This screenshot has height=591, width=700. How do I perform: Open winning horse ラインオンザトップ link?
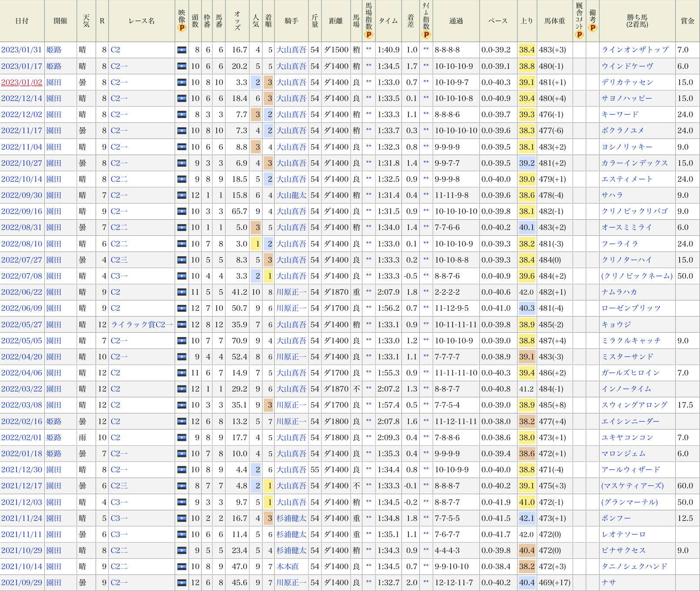635,50
